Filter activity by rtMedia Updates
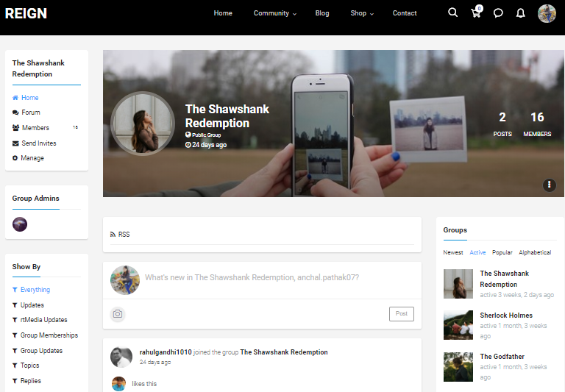Screen dimensions: 565x392 (x=40, y=320)
